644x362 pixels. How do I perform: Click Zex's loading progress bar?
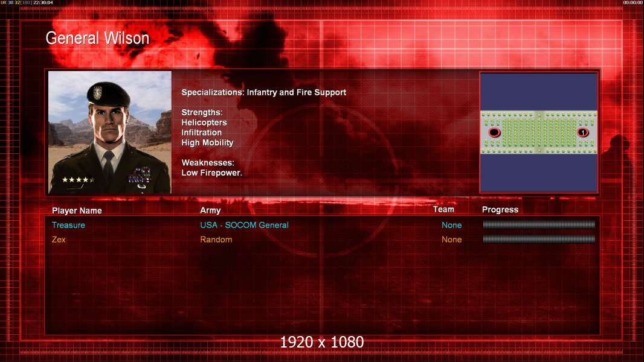click(539, 239)
